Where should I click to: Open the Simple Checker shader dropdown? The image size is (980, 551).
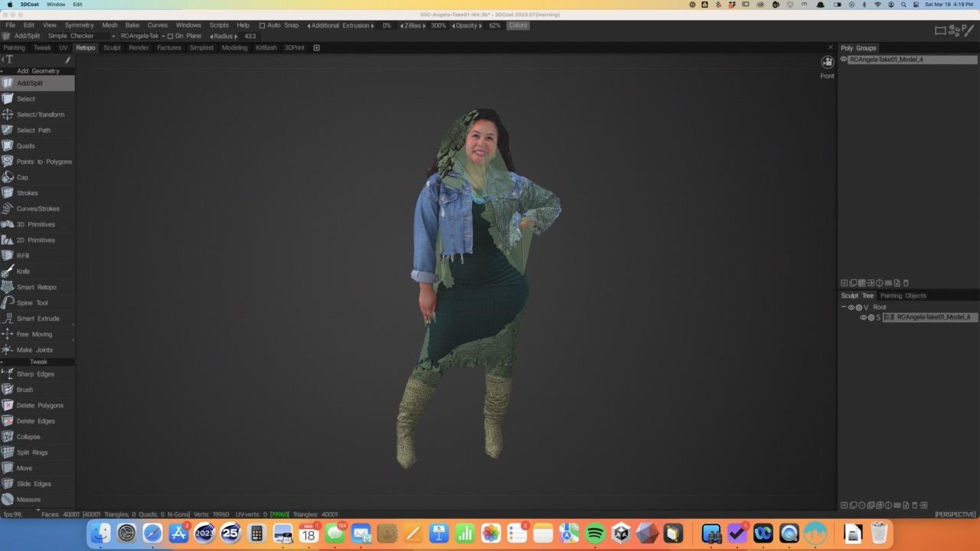tap(113, 36)
